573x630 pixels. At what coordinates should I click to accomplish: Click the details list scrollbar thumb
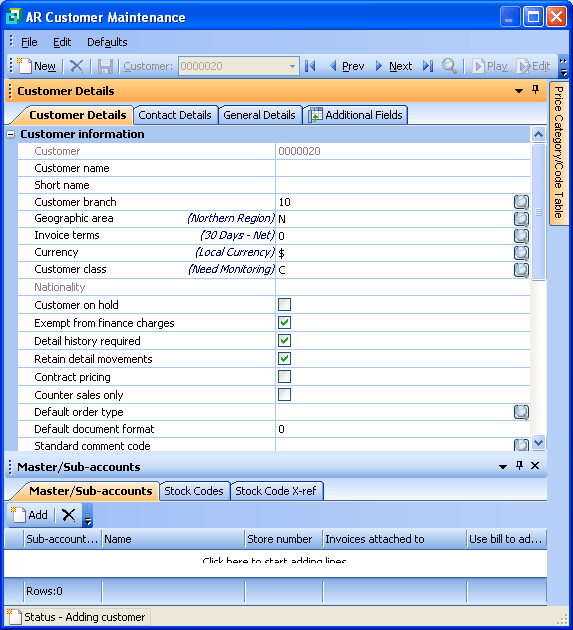[x=538, y=212]
